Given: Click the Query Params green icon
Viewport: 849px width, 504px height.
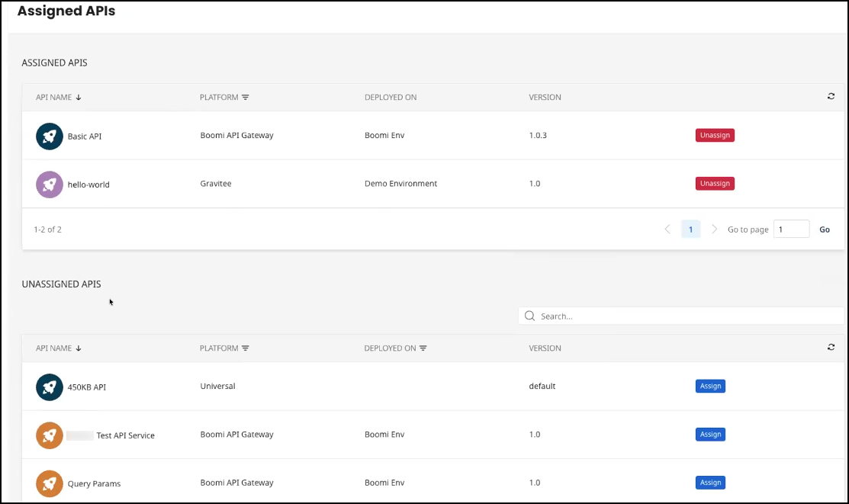Looking at the screenshot, I should point(49,483).
